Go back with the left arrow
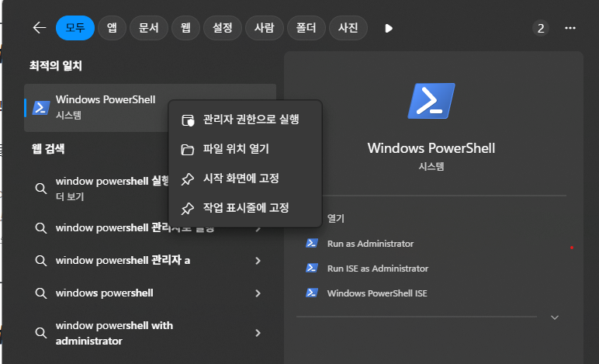The width and height of the screenshot is (599, 364). 40,28
